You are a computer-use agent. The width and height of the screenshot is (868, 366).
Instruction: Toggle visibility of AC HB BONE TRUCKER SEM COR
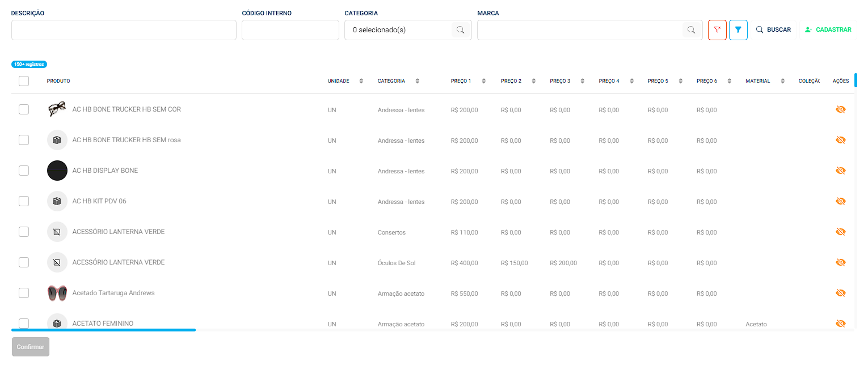click(840, 109)
